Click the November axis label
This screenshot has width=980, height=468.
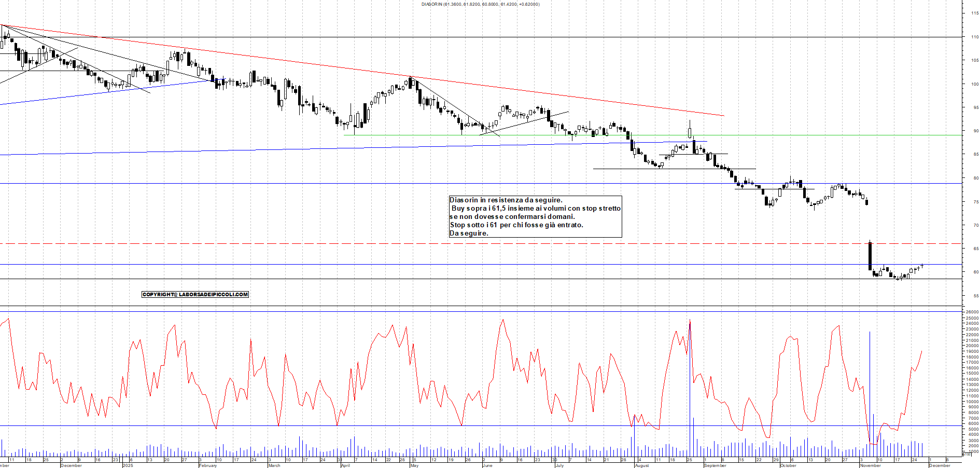tap(871, 465)
